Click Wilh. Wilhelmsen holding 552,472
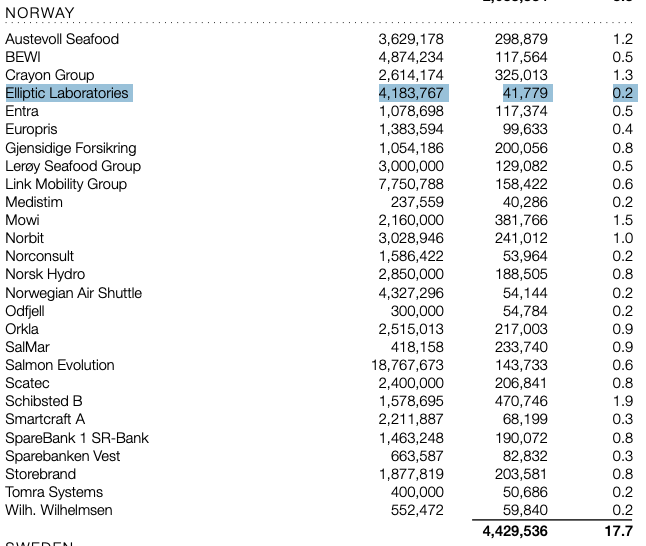This screenshot has width=646, height=546. 417,510
